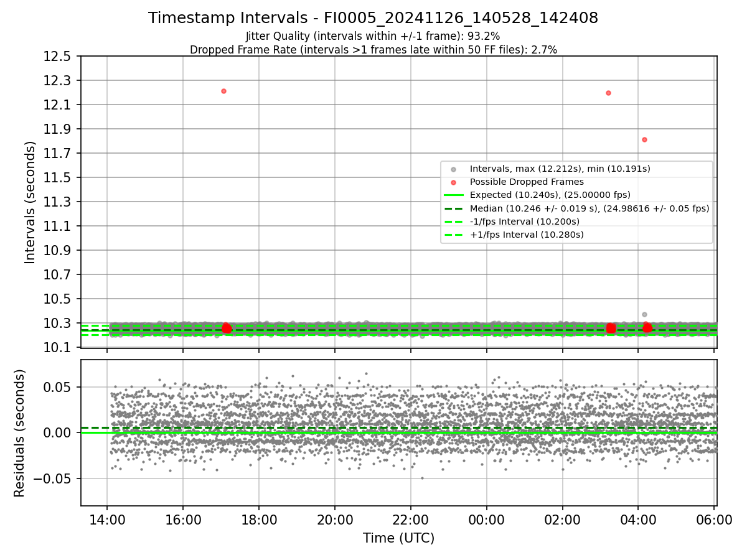Click the red cluster on the baseline near 03:15
Image resolution: width=747 pixels, height=560 pixels.
pos(611,328)
